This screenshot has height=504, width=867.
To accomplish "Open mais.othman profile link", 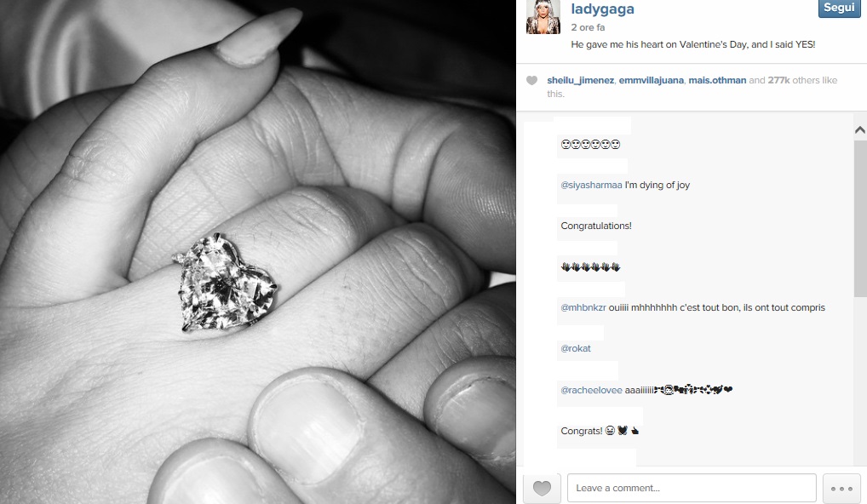I will click(717, 80).
